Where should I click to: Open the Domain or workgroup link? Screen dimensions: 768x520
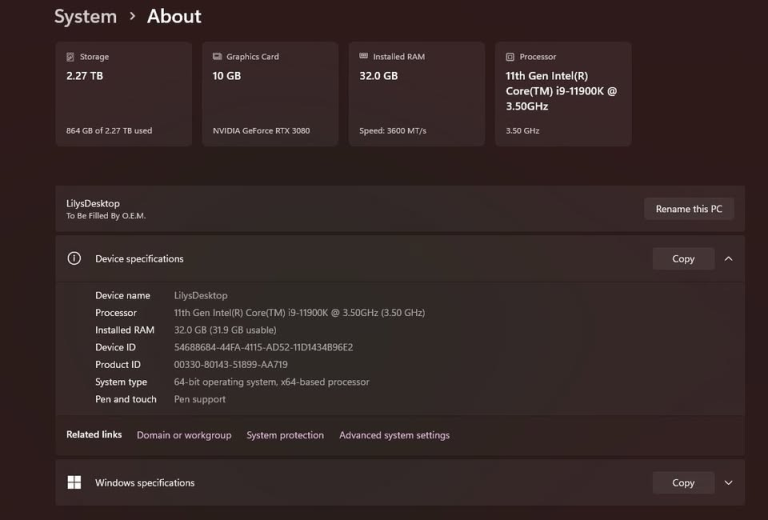[184, 435]
